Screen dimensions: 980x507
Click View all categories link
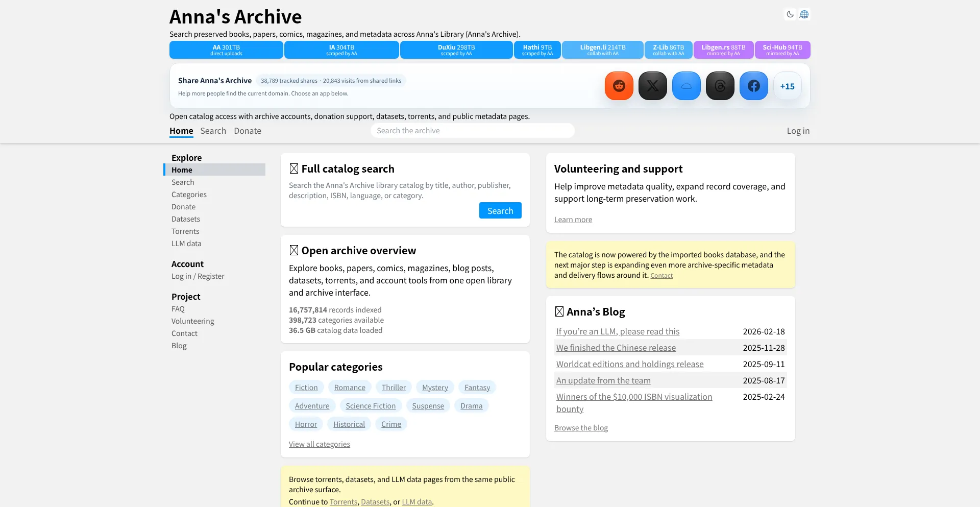320,444
